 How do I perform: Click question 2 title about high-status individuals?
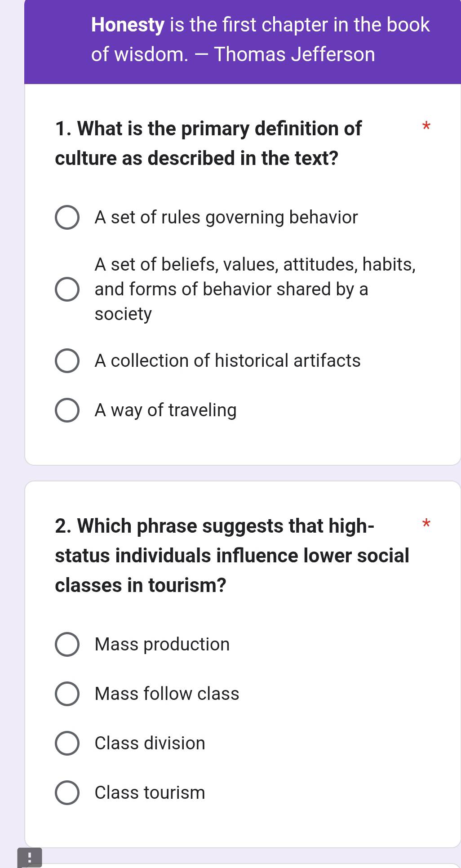pos(232,556)
